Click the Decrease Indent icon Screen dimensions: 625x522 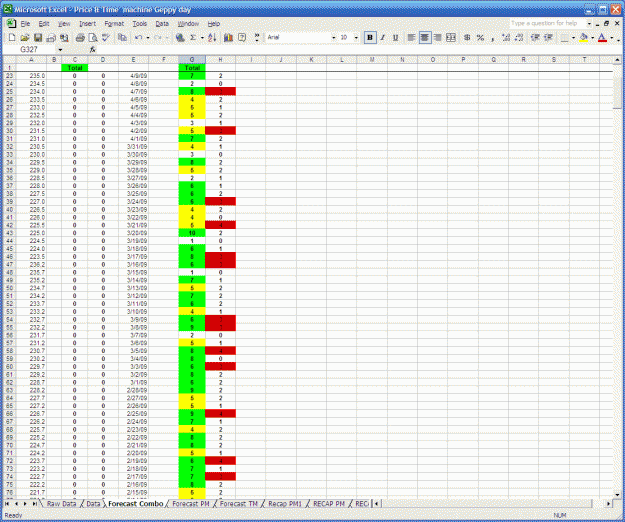click(x=535, y=37)
